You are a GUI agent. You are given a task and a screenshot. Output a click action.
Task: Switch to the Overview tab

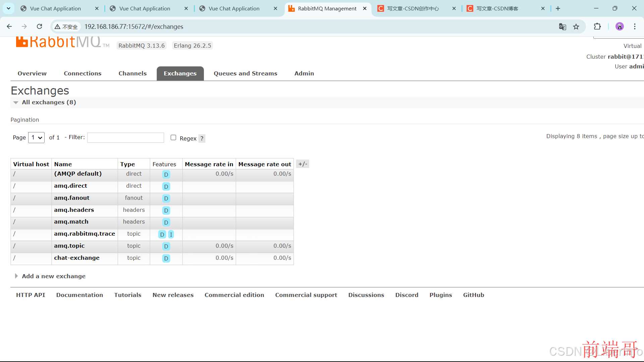tap(32, 73)
